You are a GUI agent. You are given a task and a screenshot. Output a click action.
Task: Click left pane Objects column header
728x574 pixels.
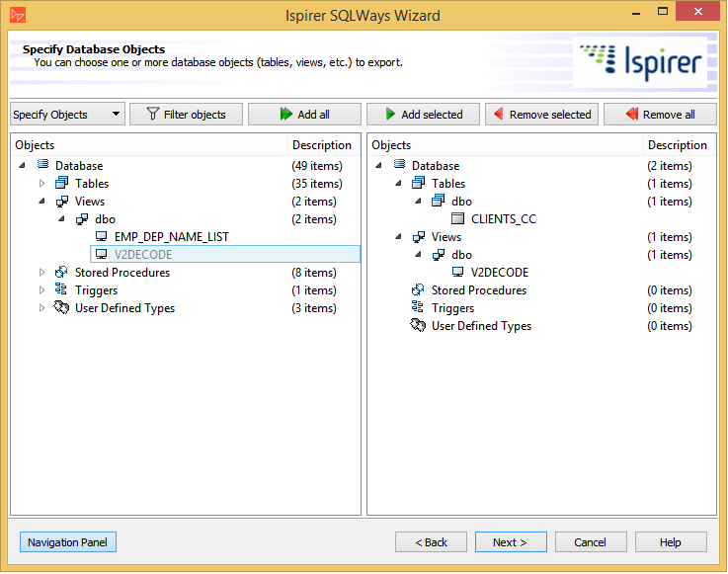coord(149,145)
